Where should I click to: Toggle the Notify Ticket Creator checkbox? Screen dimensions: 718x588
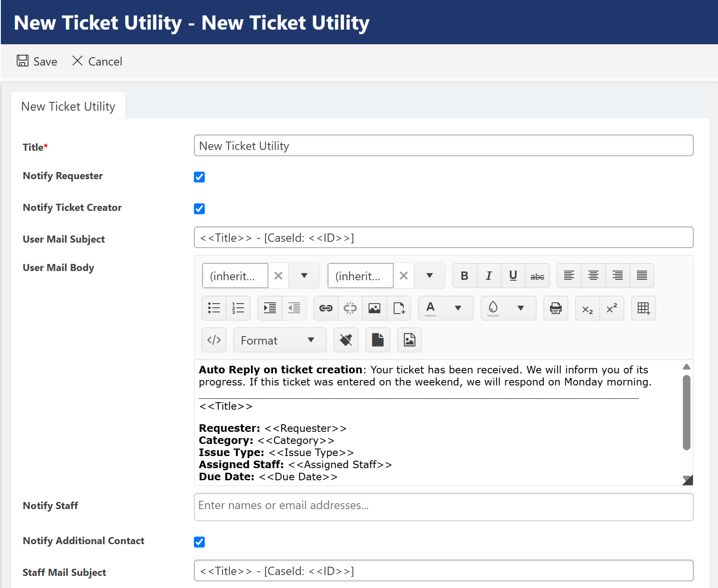click(199, 209)
